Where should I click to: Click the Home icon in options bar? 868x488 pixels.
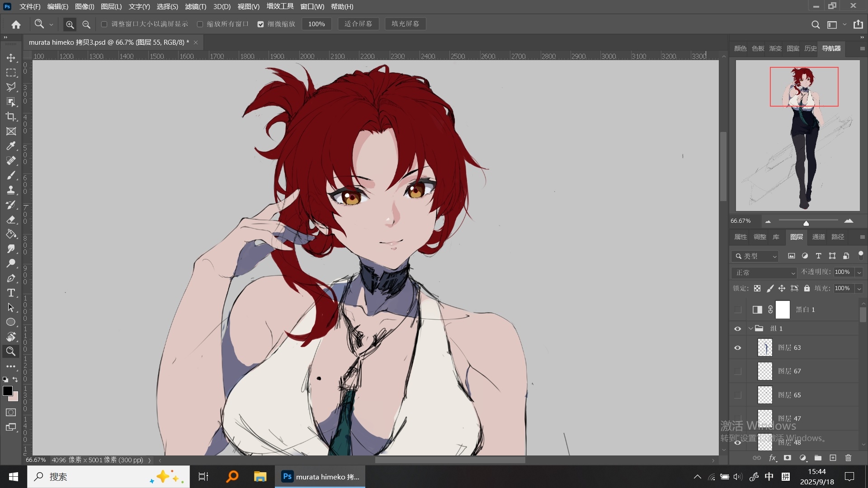click(16, 24)
